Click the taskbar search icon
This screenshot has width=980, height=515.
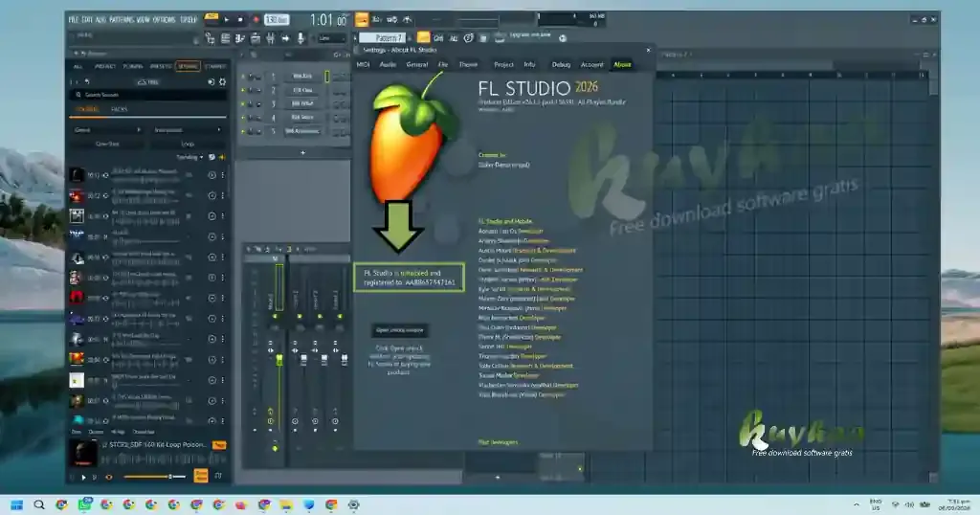38,505
